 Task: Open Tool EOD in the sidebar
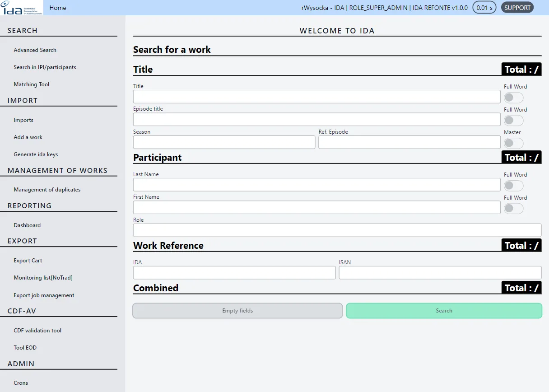[x=25, y=348]
